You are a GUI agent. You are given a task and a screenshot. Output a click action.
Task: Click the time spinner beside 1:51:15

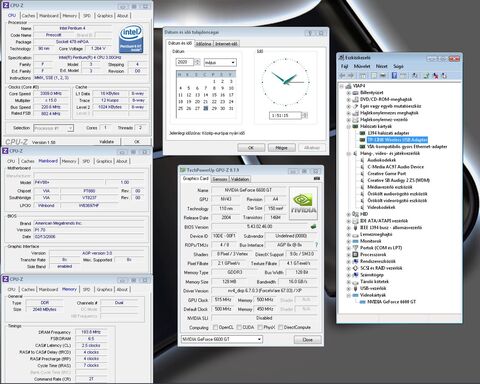[x=305, y=115]
